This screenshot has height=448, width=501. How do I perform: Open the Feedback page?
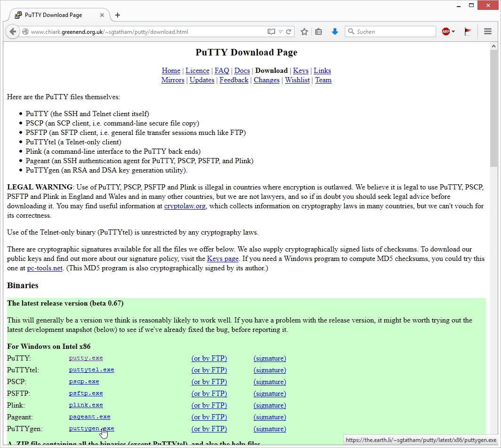(234, 80)
